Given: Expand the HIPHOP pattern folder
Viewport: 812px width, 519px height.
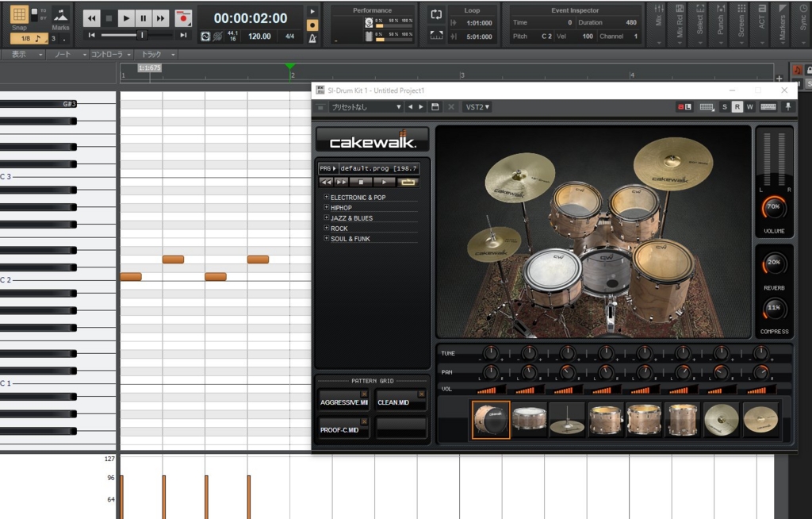Looking at the screenshot, I should 326,207.
